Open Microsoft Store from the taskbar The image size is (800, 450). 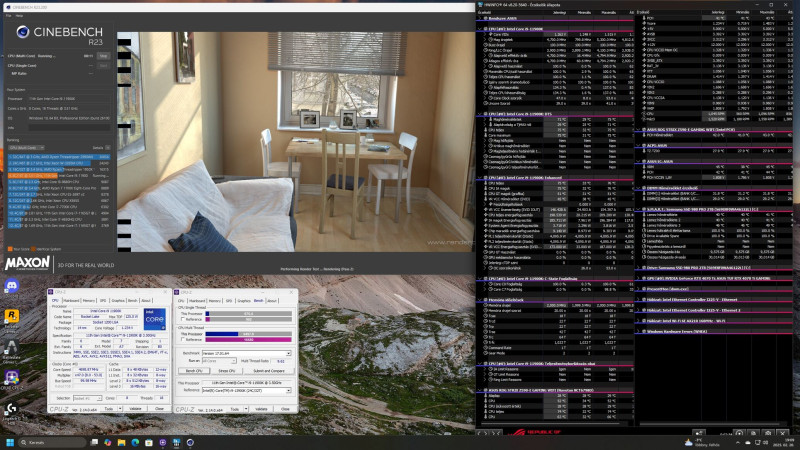[149, 442]
